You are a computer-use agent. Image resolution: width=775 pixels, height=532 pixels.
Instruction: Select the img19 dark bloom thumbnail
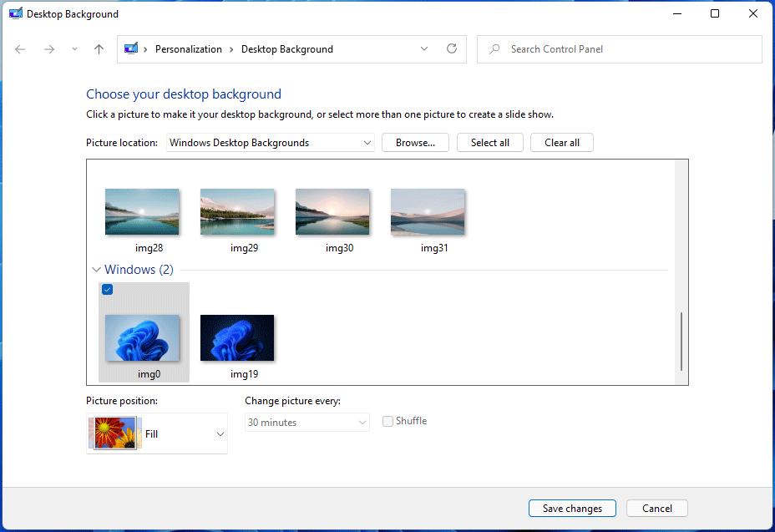tap(237, 337)
